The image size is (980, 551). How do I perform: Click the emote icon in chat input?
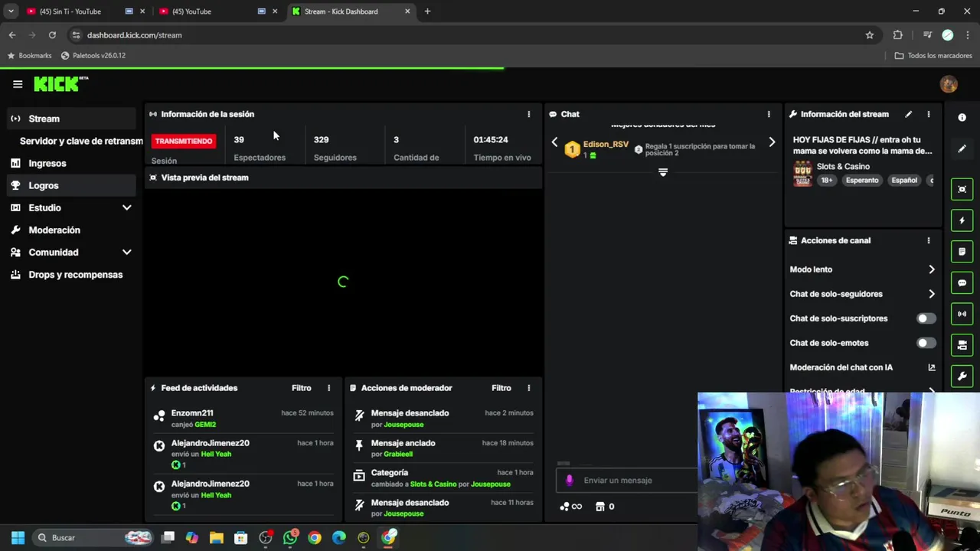(569, 481)
